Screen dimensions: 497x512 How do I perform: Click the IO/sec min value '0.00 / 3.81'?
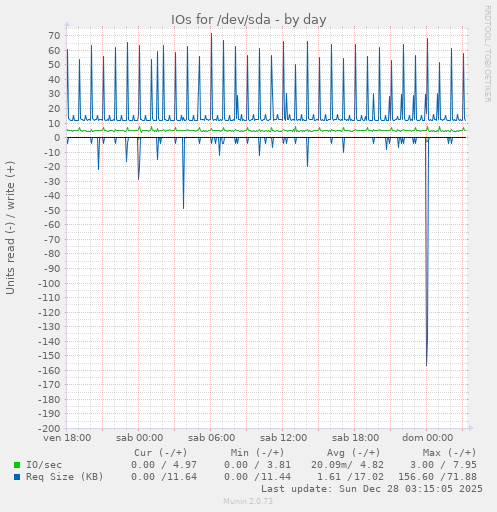pos(257,465)
